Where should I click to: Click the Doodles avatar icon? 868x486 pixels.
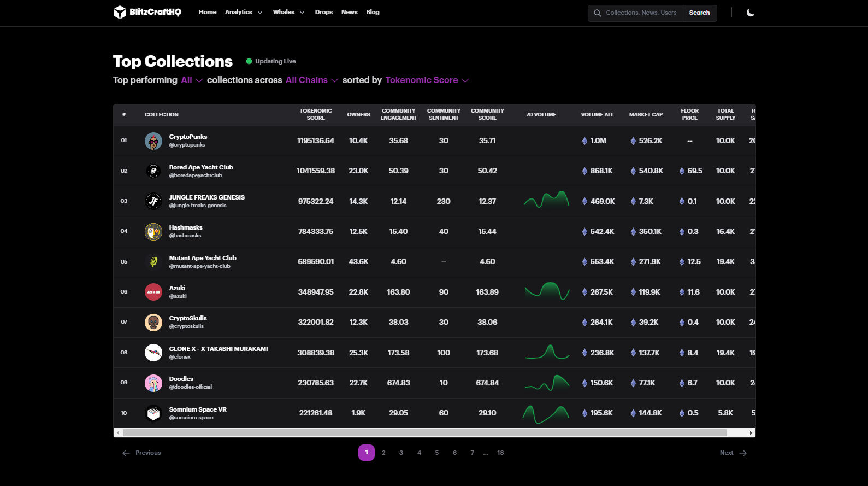pos(153,383)
